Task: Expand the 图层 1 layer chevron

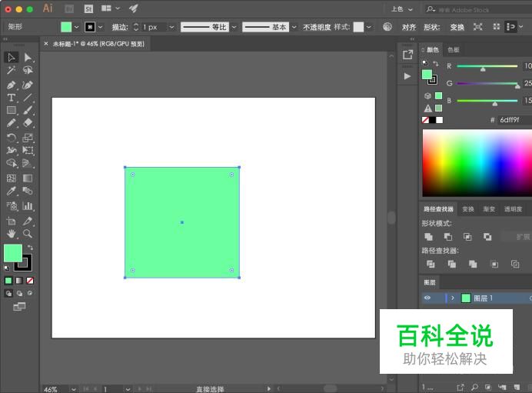Action: tap(453, 298)
